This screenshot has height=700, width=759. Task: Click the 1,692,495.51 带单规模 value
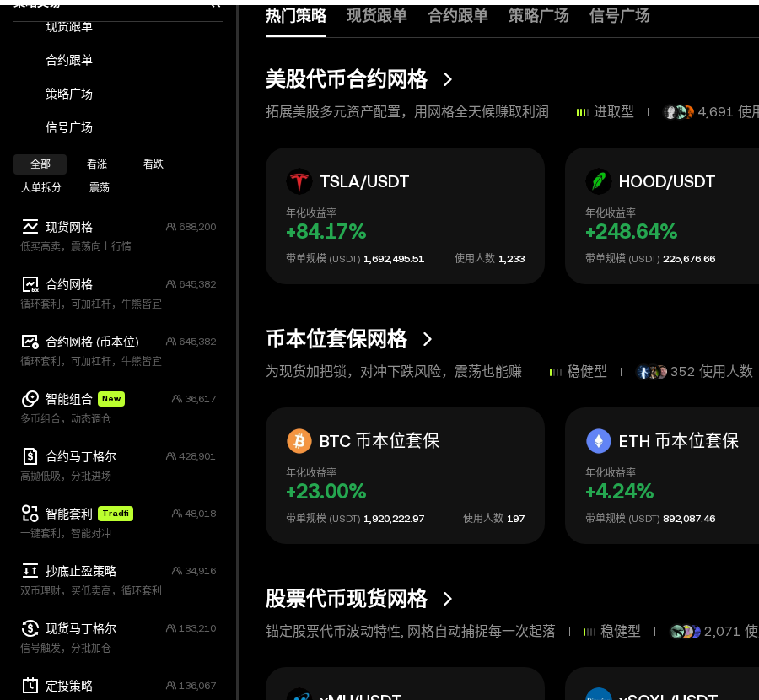(x=394, y=259)
